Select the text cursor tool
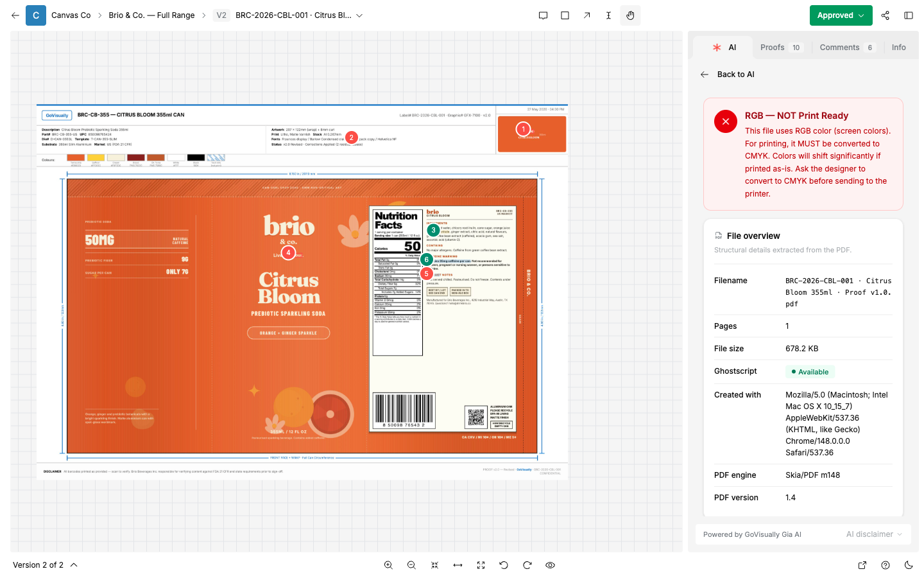This screenshot has width=924, height=578. (x=608, y=15)
